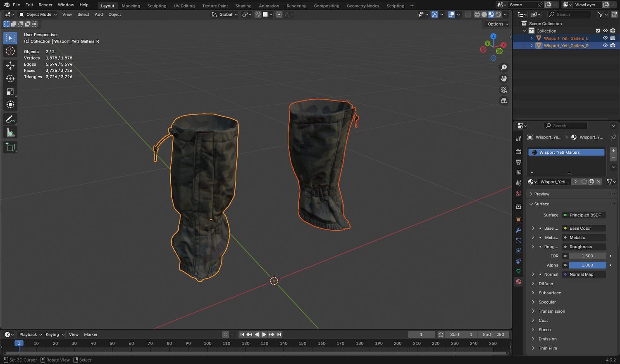Adjust the Alpha value slider
The height and width of the screenshot is (364, 620).
coord(587,265)
